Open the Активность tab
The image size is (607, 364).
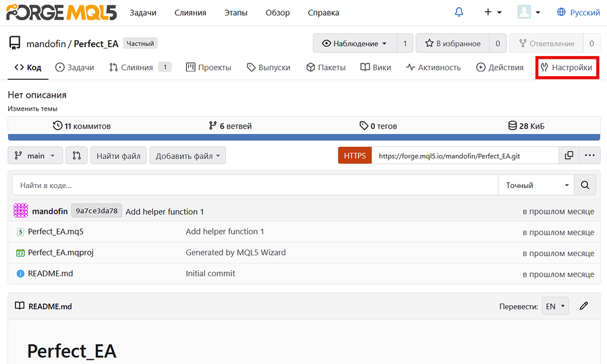pos(433,67)
